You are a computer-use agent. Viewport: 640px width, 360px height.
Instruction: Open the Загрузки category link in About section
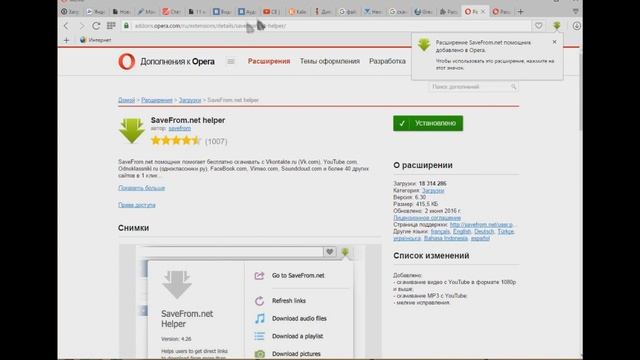[433, 191]
